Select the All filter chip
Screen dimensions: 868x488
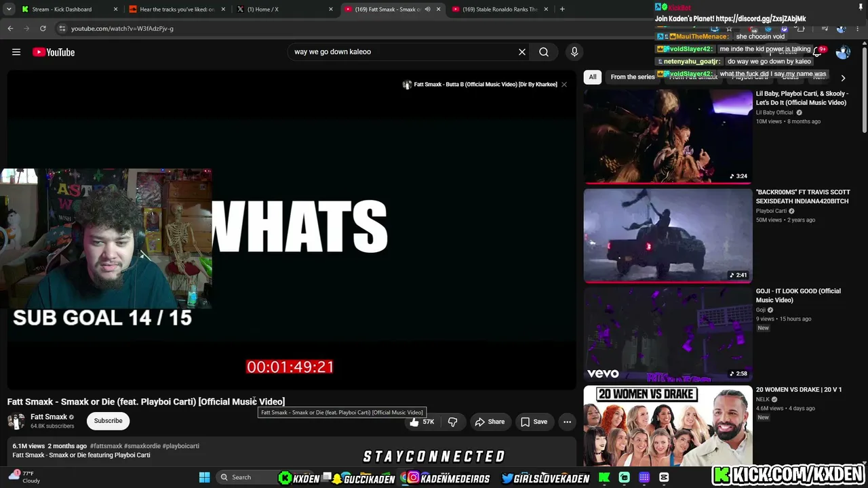pyautogui.click(x=593, y=77)
